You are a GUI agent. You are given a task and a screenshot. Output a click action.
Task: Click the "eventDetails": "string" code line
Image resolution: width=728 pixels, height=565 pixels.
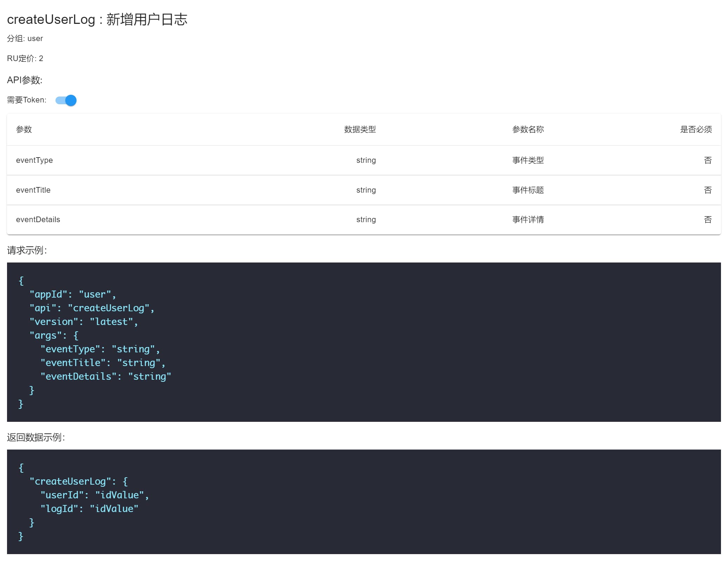[x=106, y=377]
